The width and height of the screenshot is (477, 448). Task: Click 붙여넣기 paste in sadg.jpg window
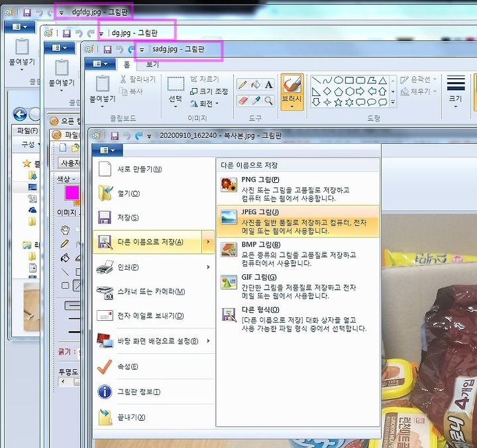coord(103,91)
